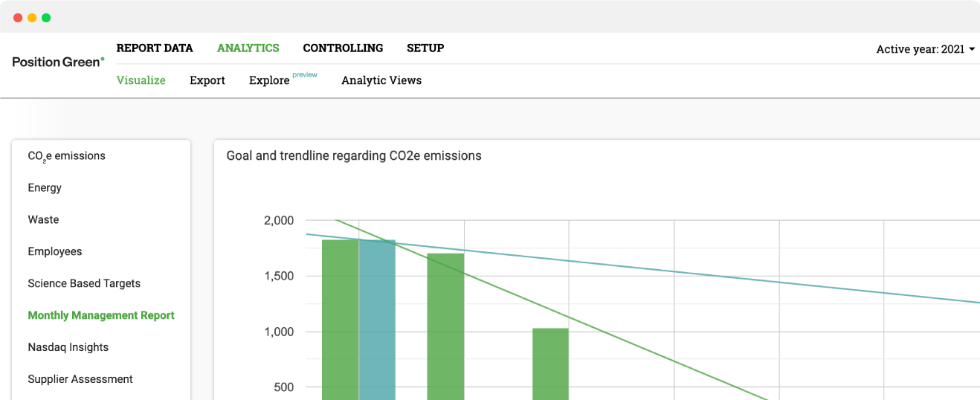Select CO2e emissions in sidebar
Image resolution: width=980 pixels, height=400 pixels.
pyautogui.click(x=67, y=156)
